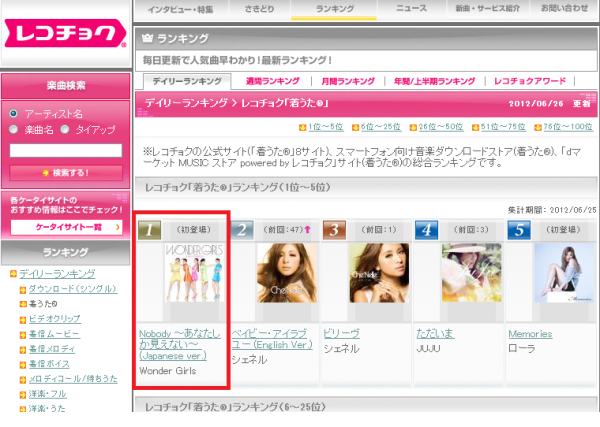
Task: Click the rank 3 badge icon
Action: [x=334, y=230]
